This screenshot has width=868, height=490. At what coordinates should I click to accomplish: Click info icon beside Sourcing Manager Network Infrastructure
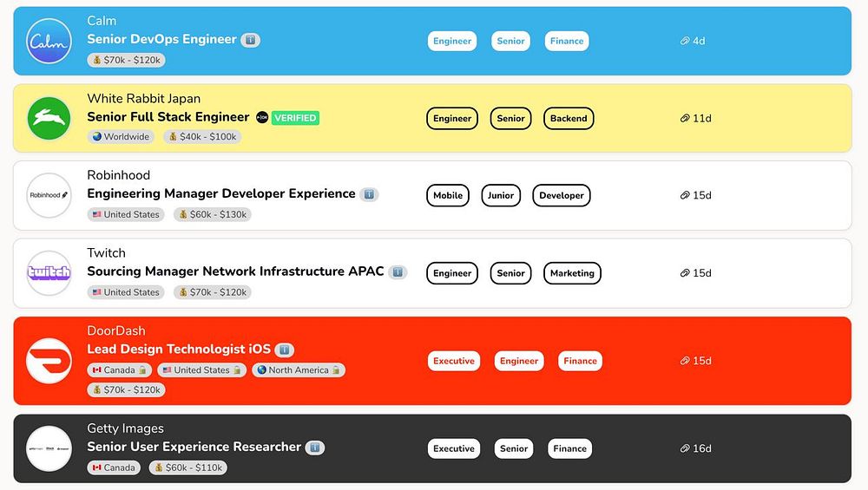pos(398,272)
